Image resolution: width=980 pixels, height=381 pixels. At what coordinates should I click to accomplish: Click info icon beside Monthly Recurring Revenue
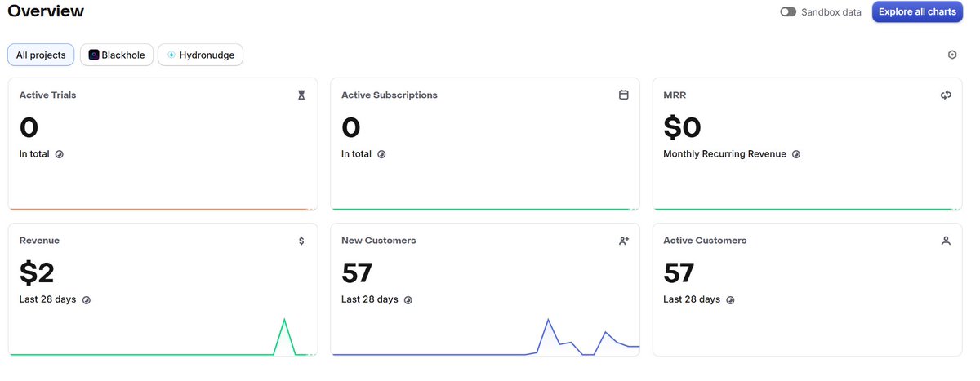coord(796,154)
